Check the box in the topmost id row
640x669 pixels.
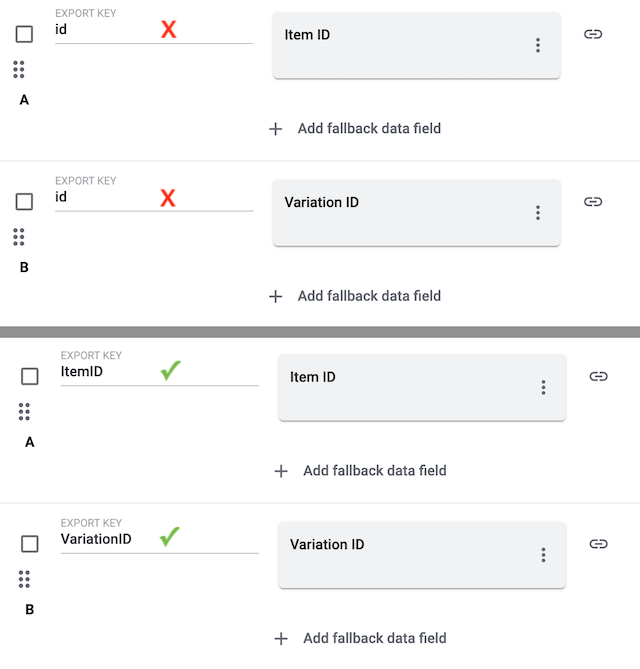[x=25, y=34]
